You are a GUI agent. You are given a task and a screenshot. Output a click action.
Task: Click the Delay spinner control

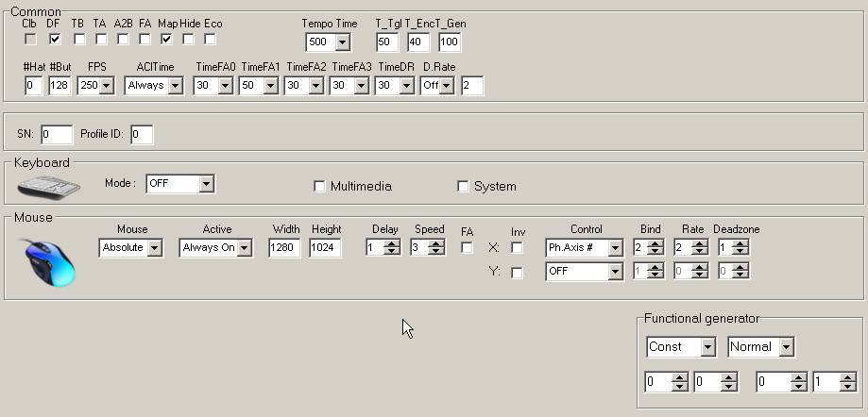383,248
